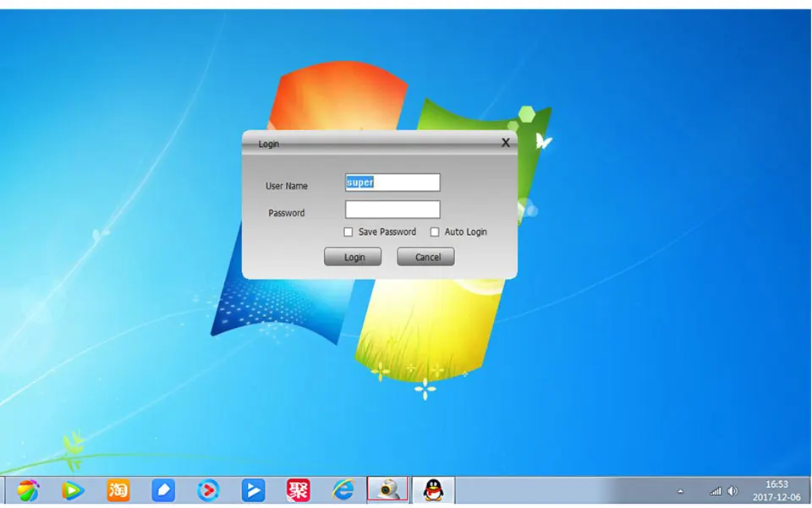Open the blue pencil note app icon
Screen dimensions: 812x508
163,490
